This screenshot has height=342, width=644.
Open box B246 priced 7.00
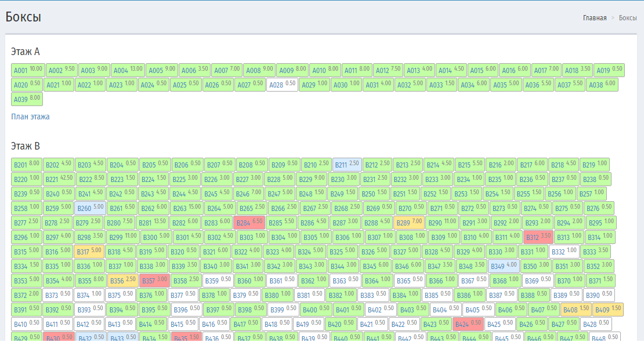coord(248,194)
